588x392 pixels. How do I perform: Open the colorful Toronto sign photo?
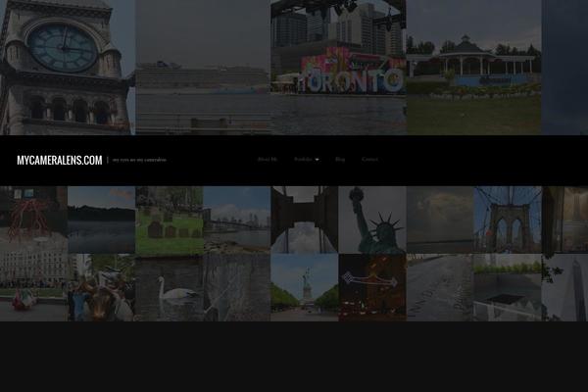tap(338, 68)
